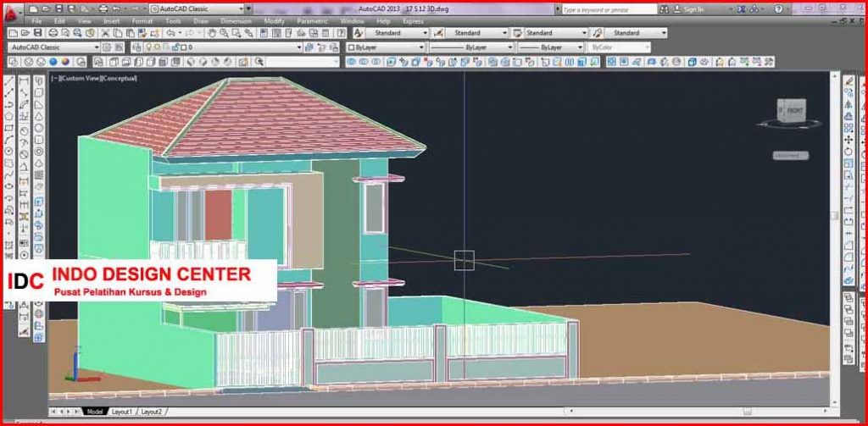Open the AutoCAD Classic workspace dropdown in title bar
Viewport: 868px width, 426px height.
197,8
